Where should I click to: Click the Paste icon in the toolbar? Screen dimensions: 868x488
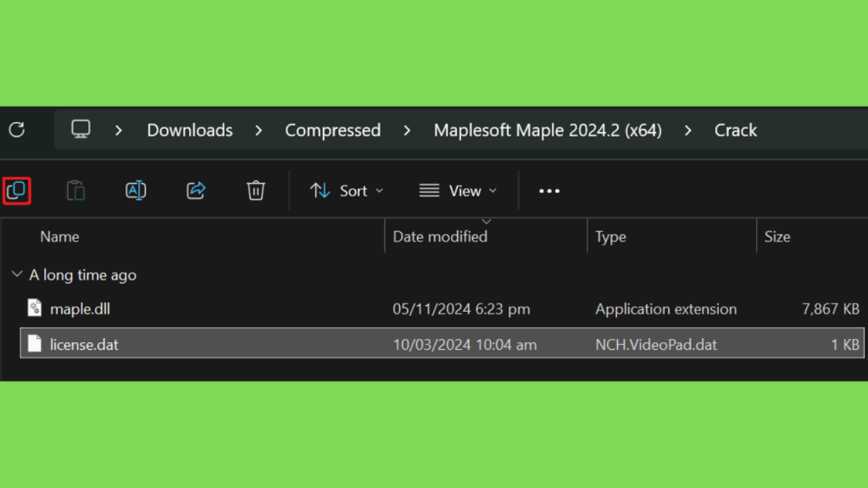[75, 191]
